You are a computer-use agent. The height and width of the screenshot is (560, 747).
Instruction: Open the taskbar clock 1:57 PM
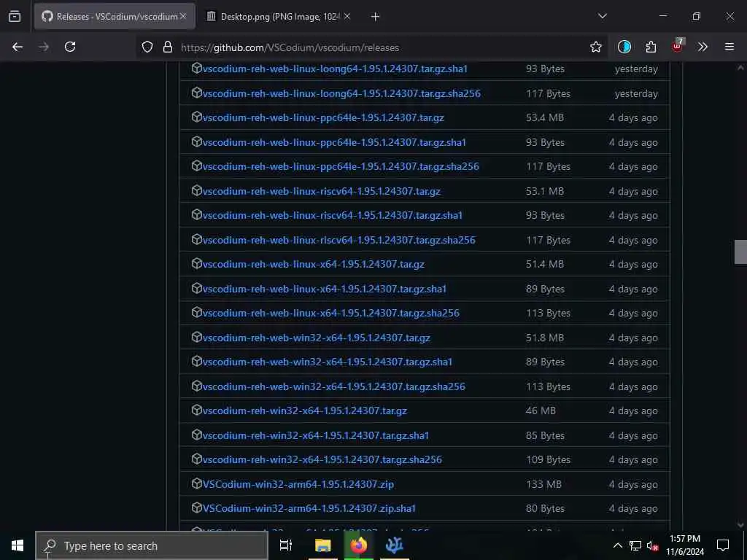(685, 545)
